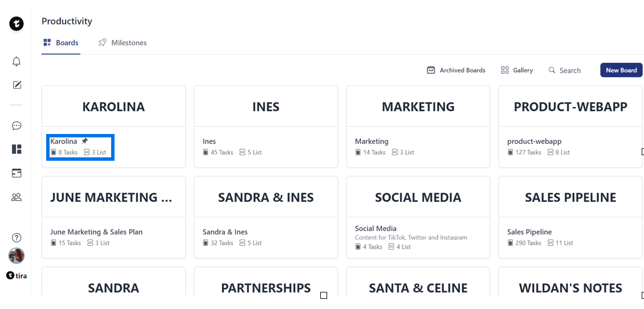Click the Tira logo at top left
The width and height of the screenshot is (644, 309).
pos(17,24)
